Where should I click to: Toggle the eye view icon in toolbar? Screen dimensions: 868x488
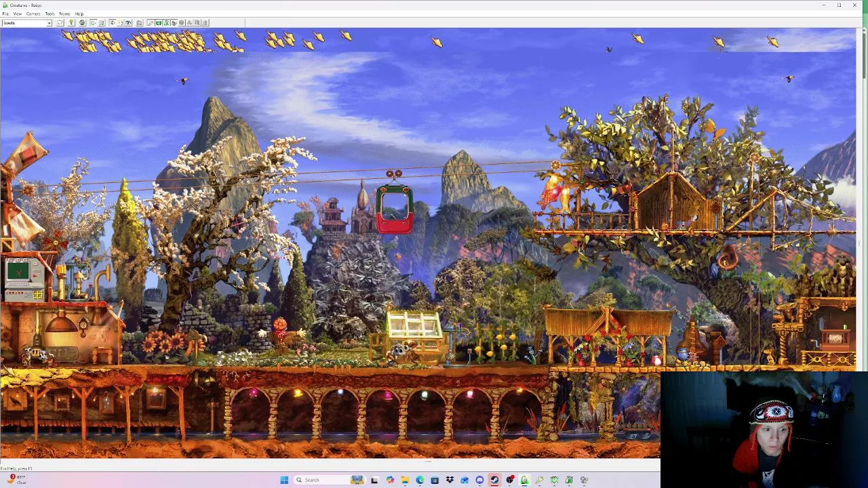pos(128,23)
